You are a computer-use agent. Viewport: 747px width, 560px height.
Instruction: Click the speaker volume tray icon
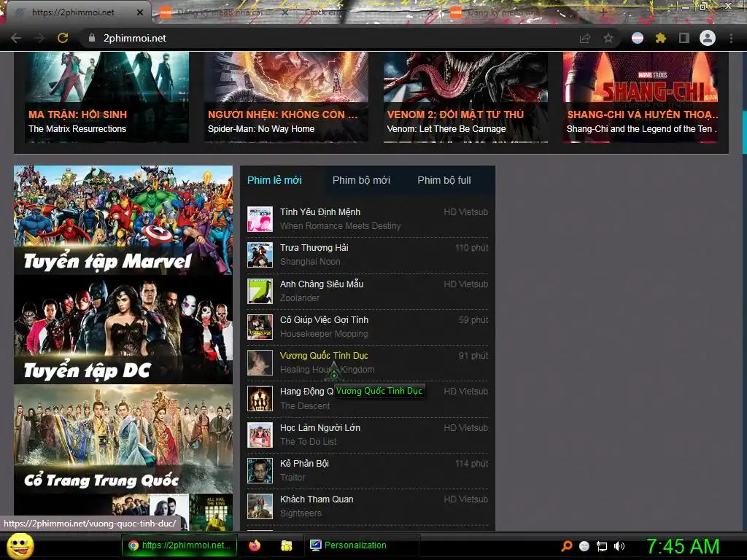(619, 546)
